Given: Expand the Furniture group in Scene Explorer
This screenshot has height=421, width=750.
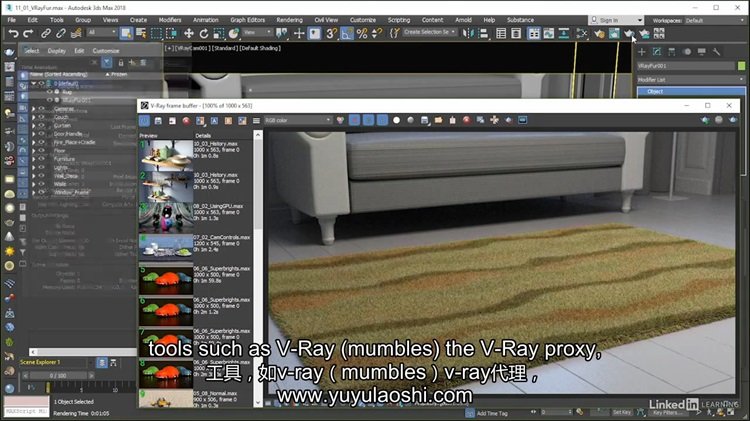Looking at the screenshot, I should coord(33,159).
